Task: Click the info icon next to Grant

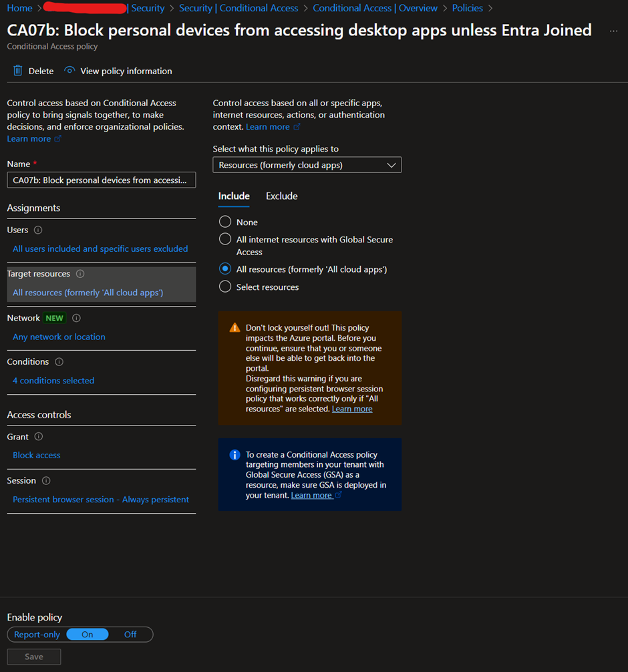Action: (x=39, y=437)
